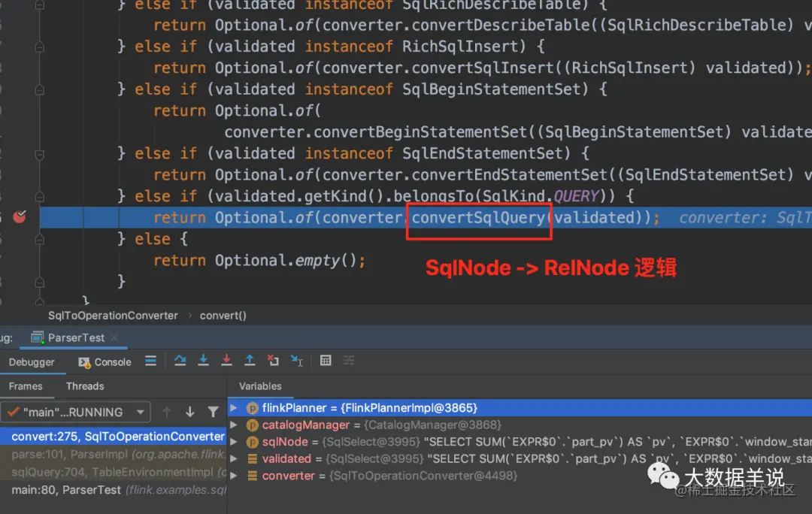Screen dimensions: 812x514
Task: Collapse fold marker at RichSqlInsert line
Action: pos(39,47)
